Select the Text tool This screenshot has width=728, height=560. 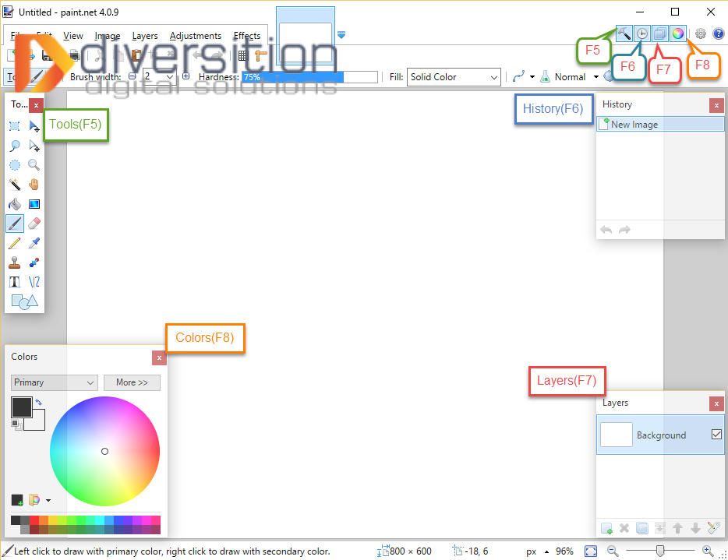pos(14,282)
